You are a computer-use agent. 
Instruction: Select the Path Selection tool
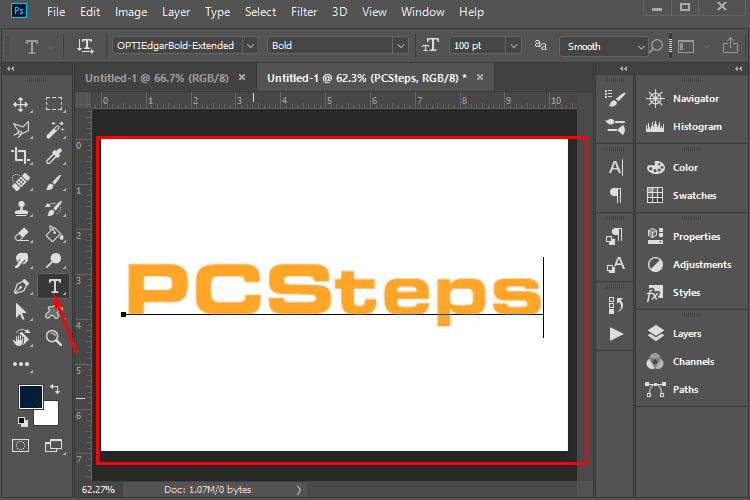coord(21,311)
